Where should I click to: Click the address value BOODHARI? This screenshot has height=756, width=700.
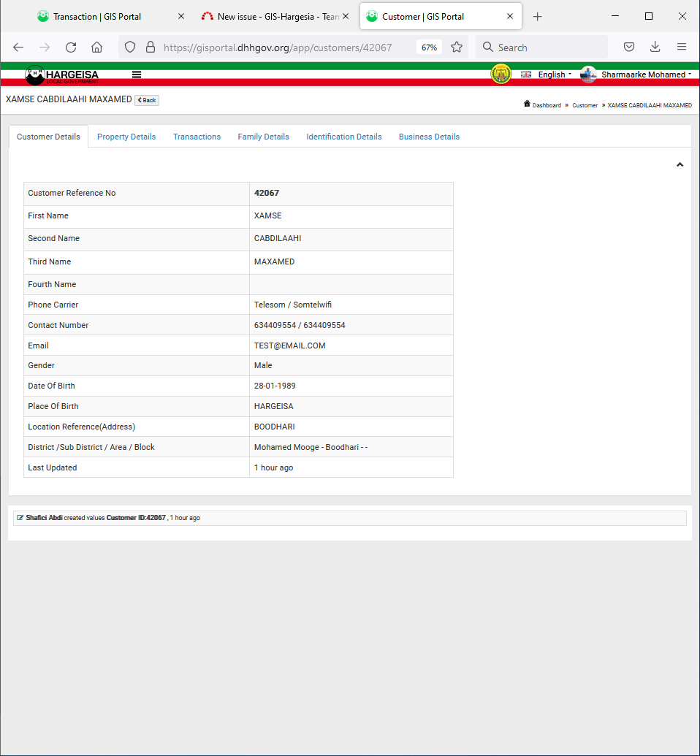click(x=275, y=427)
